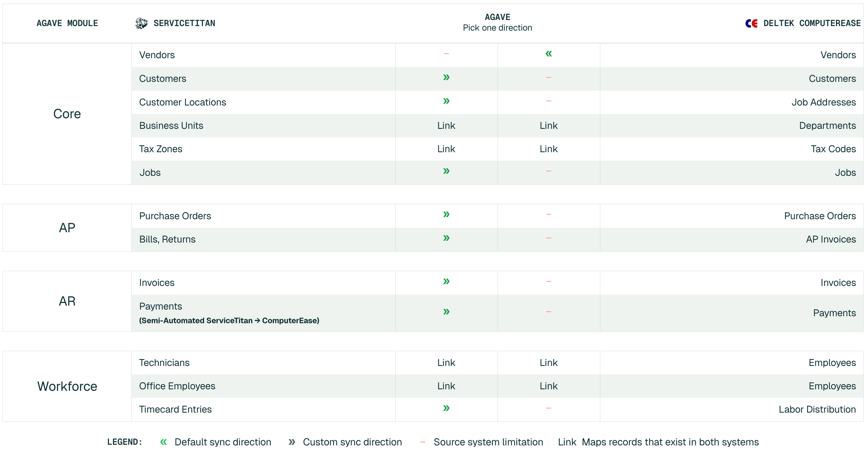The width and height of the screenshot is (868, 456).
Task: Select right arrows for Customer Locations row
Action: tap(446, 101)
